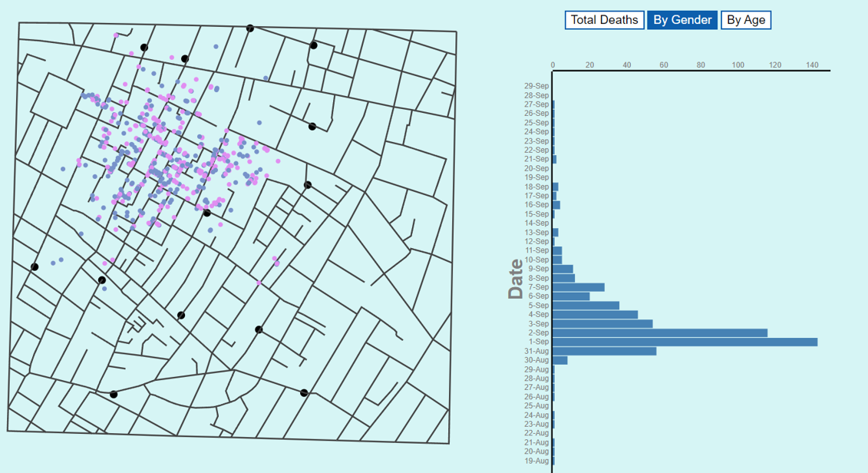Click the 140 tick label on axis

[812, 65]
